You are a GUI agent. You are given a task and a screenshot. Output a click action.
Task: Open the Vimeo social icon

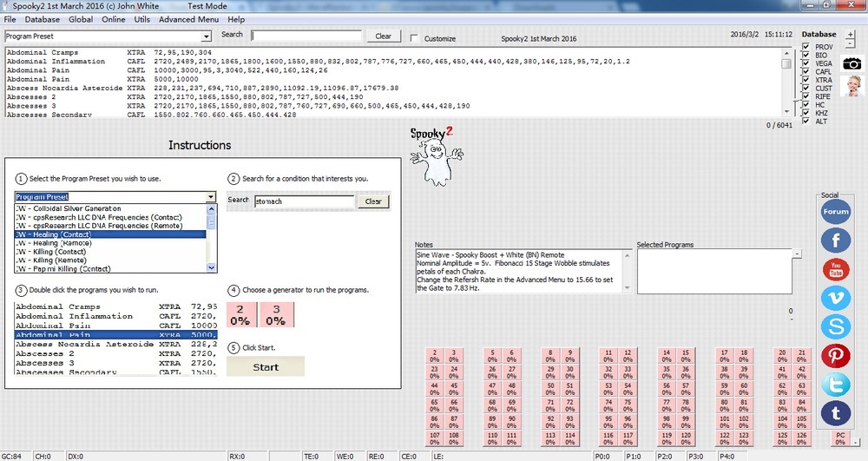(x=835, y=299)
